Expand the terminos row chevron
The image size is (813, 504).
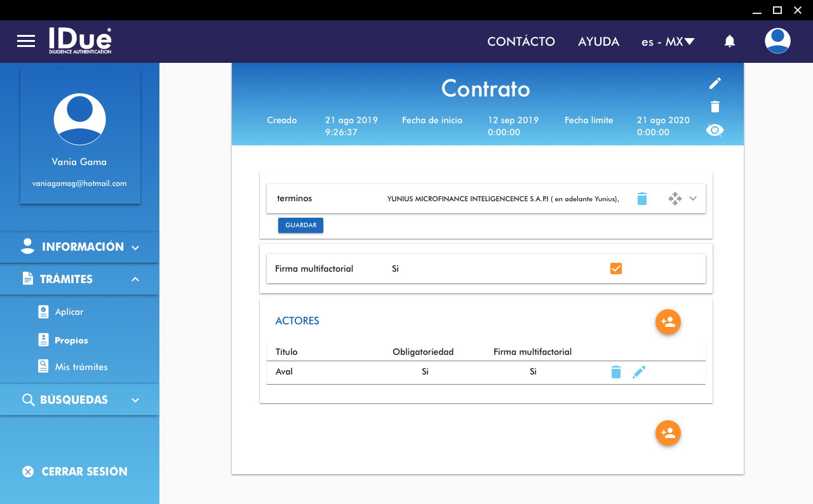point(693,199)
